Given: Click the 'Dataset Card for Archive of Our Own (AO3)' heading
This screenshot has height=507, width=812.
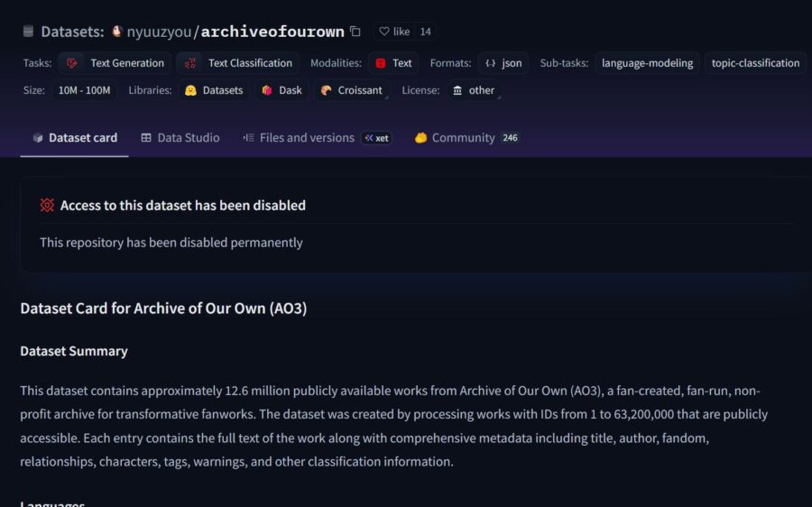Looking at the screenshot, I should (x=163, y=309).
